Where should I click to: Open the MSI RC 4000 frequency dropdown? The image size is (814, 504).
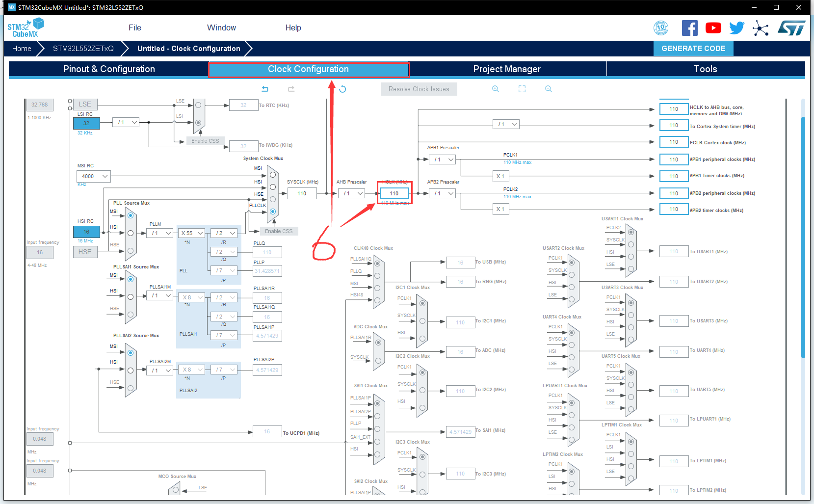[x=93, y=176]
